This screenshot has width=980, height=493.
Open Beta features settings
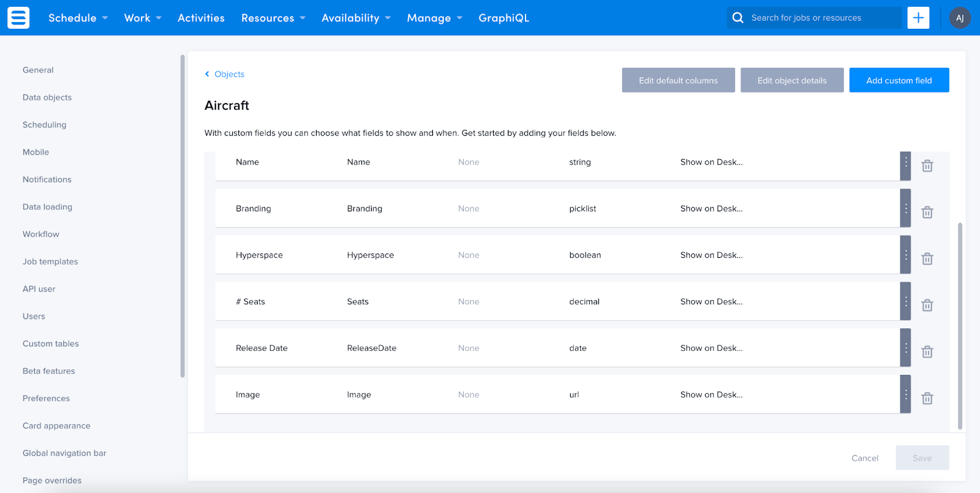click(x=49, y=371)
